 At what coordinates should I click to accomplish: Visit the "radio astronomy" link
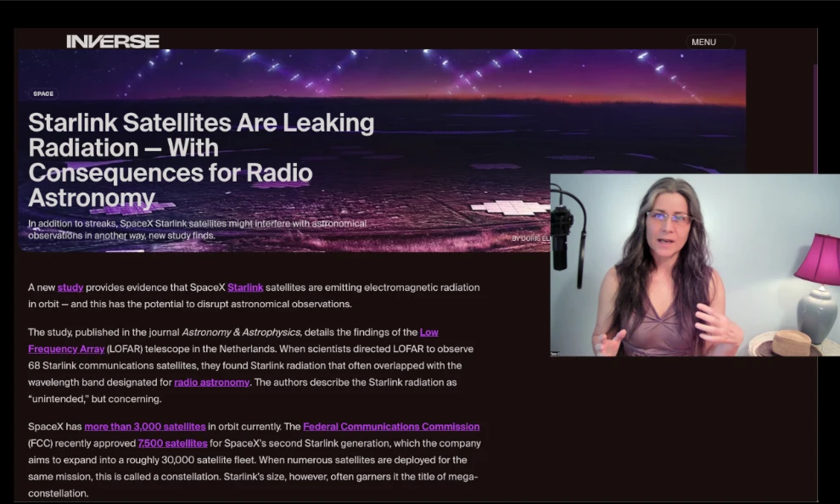[x=211, y=383]
